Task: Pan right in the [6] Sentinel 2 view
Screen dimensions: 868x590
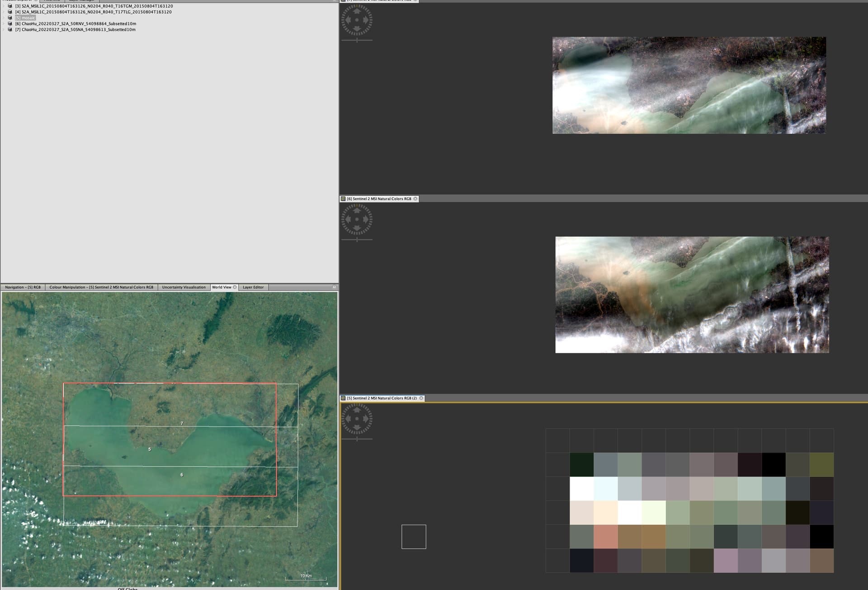Action: click(x=366, y=220)
